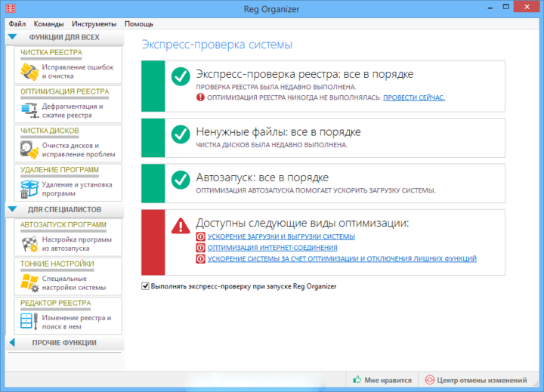Click the green checkmark next to unneeded files
The height and width of the screenshot is (392, 544).
click(x=181, y=134)
